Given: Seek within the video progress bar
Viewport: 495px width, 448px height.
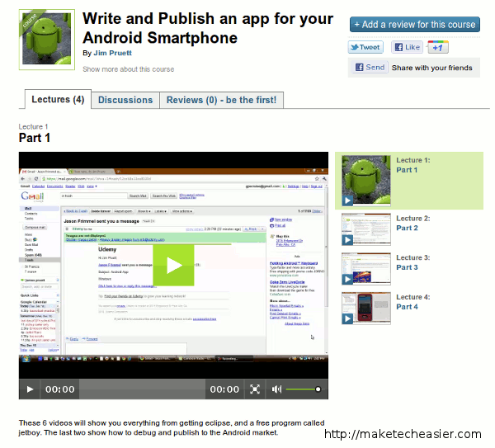Looking at the screenshot, I should click(142, 389).
